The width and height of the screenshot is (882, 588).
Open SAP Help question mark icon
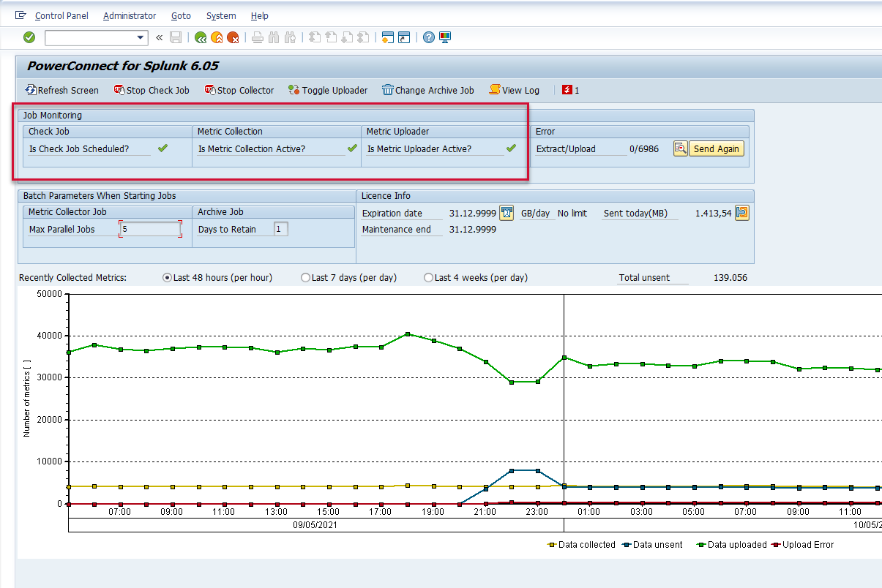coord(429,37)
